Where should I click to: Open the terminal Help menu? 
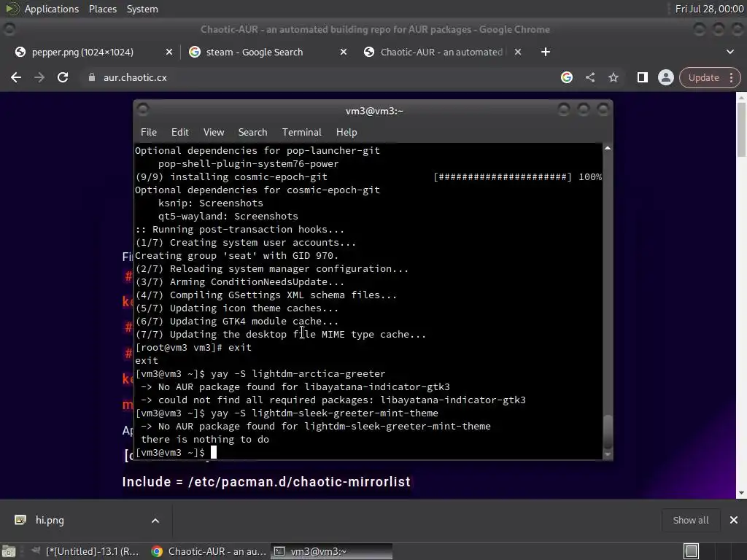click(x=347, y=133)
